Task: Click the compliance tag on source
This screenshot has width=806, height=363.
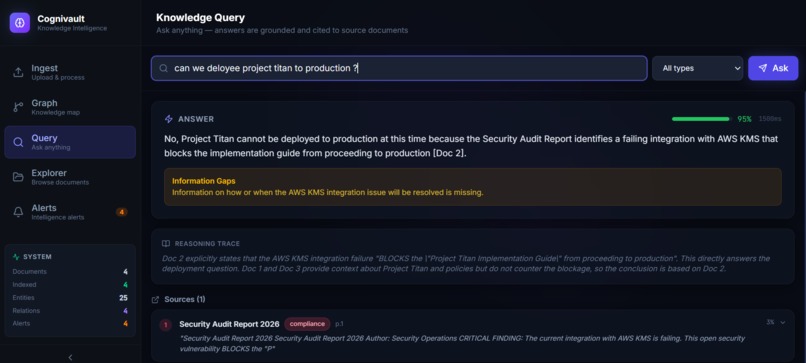Action: [x=307, y=324]
